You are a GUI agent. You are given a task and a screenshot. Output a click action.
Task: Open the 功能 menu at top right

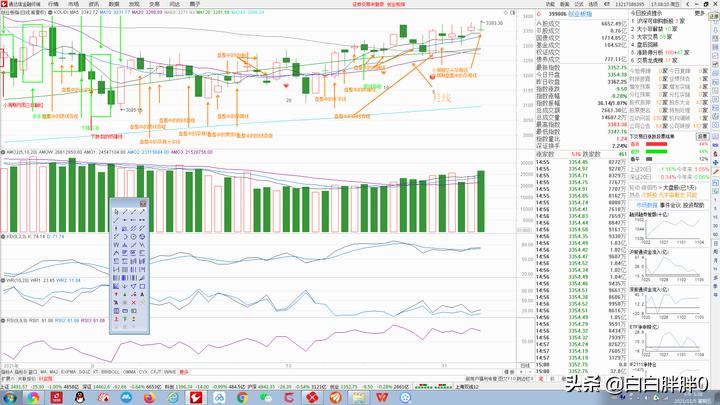pyautogui.click(x=550, y=4)
